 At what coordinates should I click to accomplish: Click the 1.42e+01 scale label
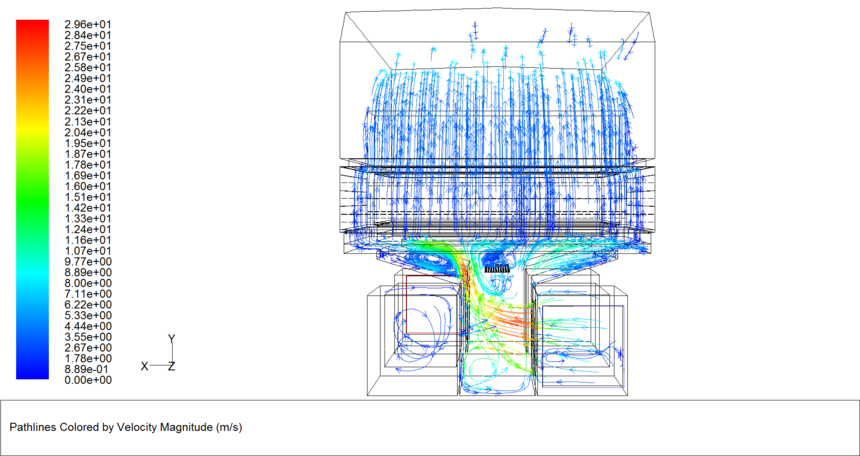(88, 208)
